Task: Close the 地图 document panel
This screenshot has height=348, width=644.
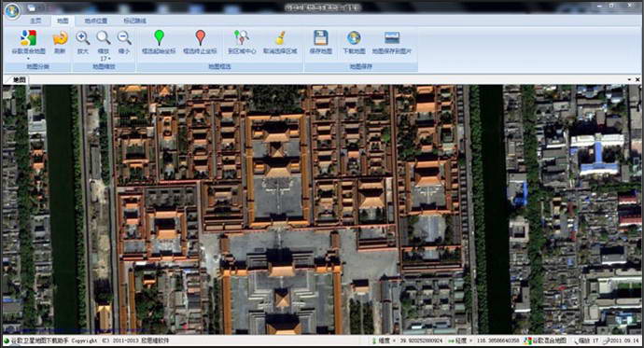Action: (x=637, y=79)
